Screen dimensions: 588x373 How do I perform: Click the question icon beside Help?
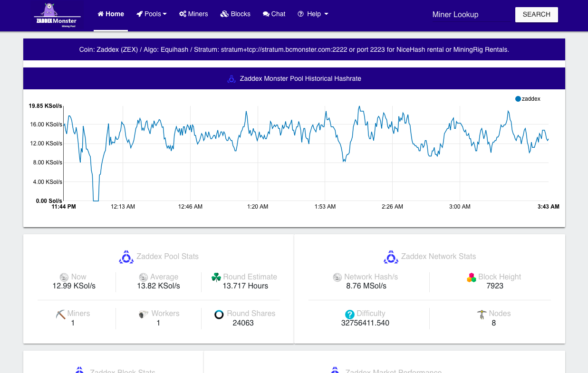300,14
